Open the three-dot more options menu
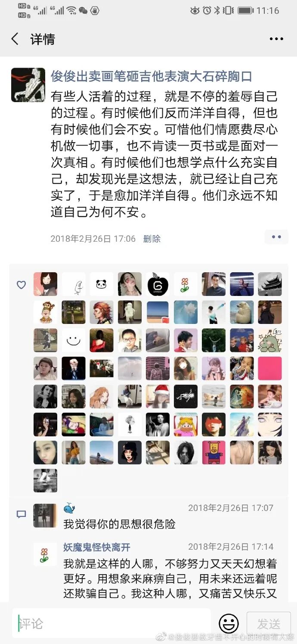Viewport: 297px width, 644px height. tap(276, 39)
